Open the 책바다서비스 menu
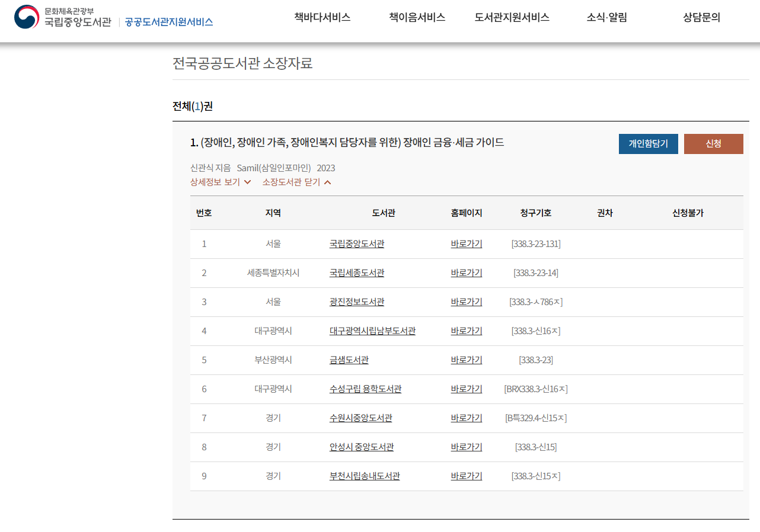The width and height of the screenshot is (760, 532). point(322,17)
